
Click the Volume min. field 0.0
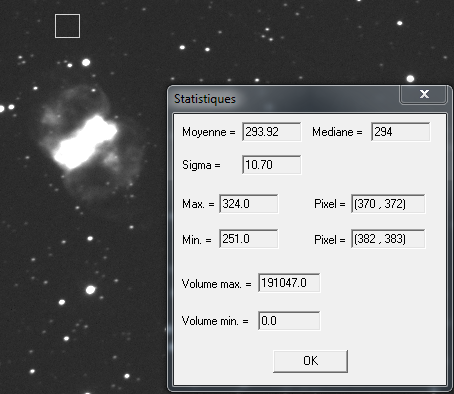click(289, 321)
